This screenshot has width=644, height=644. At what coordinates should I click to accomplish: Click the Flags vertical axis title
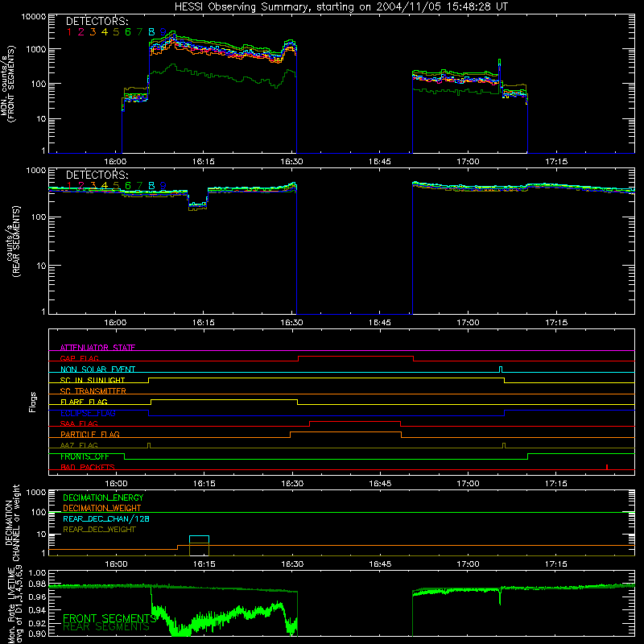point(32,402)
